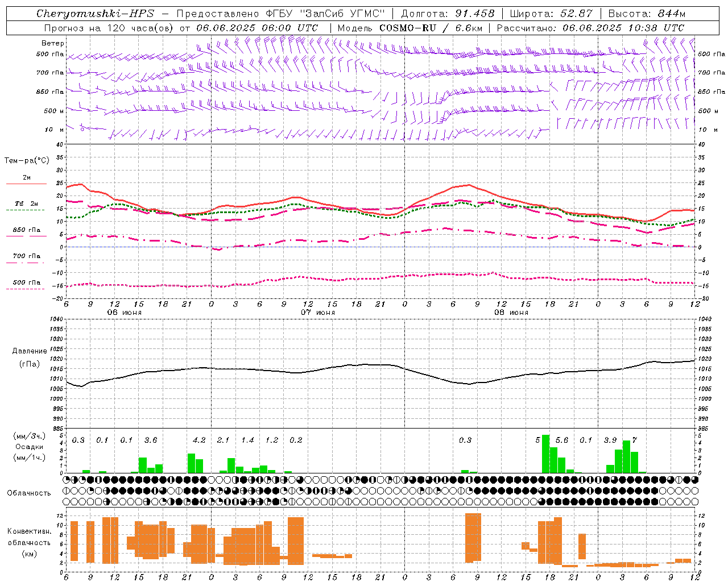
Task: Click the Cheryomushki-HPS station title
Action: pos(96,14)
